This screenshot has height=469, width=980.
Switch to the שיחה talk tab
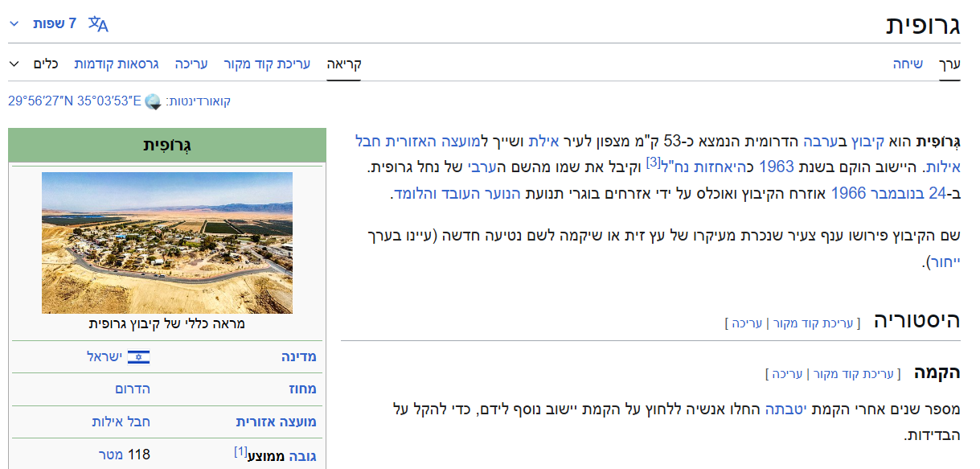click(x=908, y=64)
